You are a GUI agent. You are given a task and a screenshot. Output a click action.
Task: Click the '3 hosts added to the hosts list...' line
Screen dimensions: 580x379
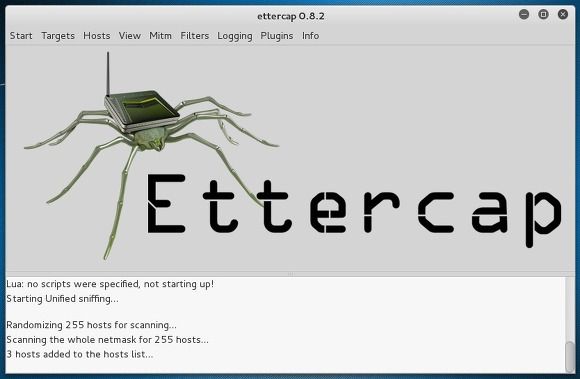[x=80, y=354]
